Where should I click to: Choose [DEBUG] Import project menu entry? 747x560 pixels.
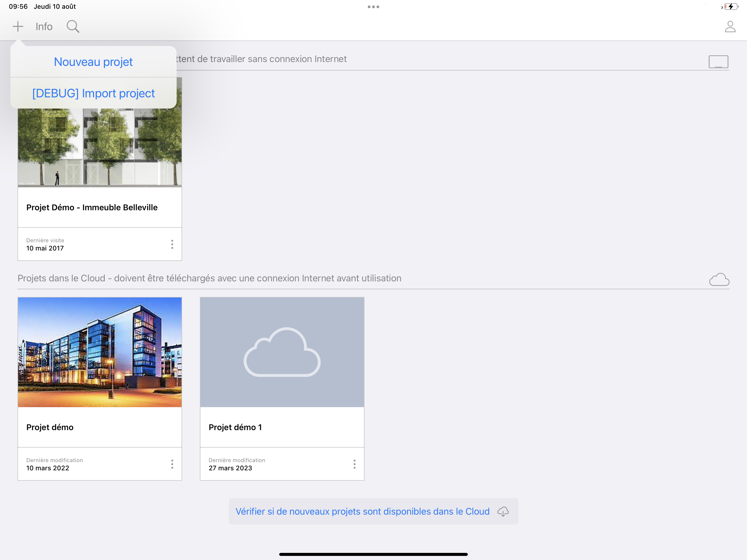point(93,93)
